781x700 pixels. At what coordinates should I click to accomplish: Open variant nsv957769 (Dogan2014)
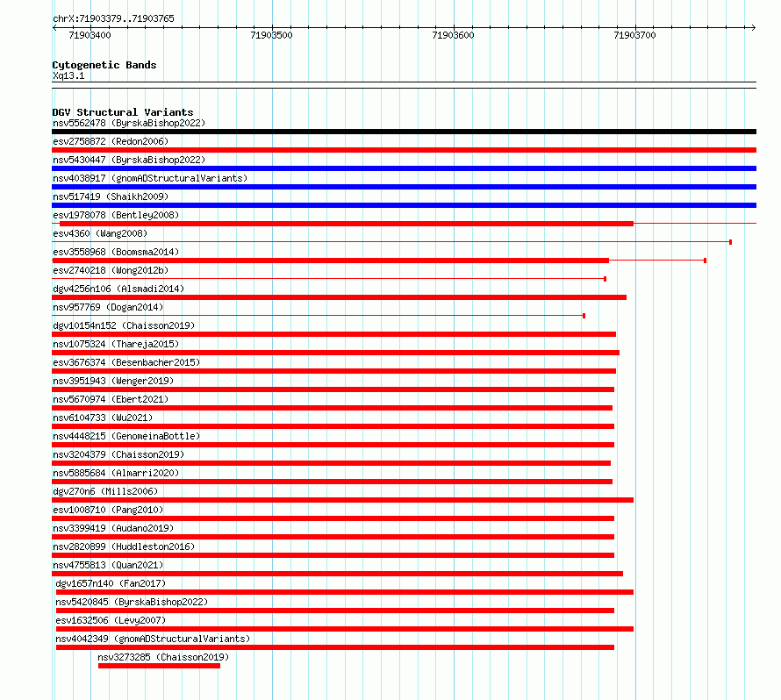point(108,307)
